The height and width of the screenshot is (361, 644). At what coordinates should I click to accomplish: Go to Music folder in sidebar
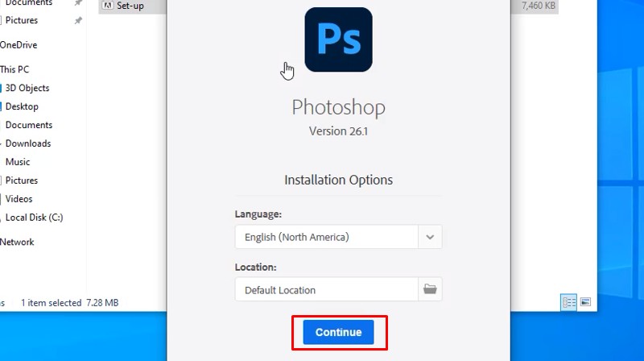coord(18,162)
